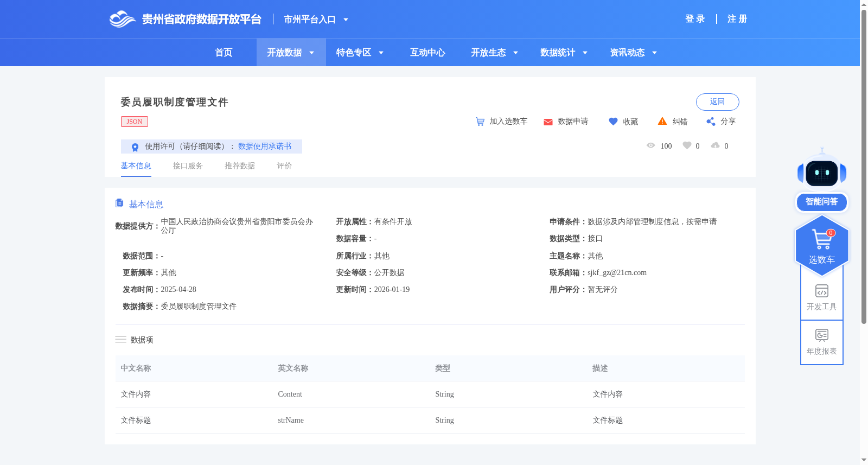Open 互动中心 in navigation bar

(x=427, y=53)
